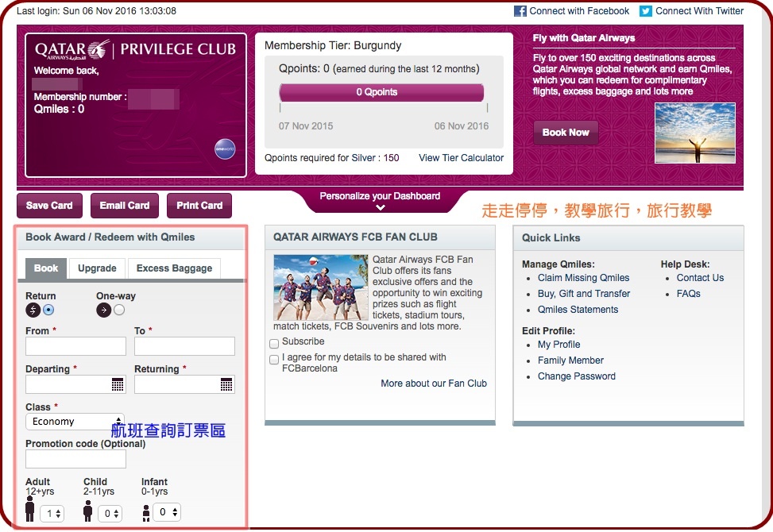Click the Save Card button
Screen dimensions: 773x532
click(x=49, y=206)
